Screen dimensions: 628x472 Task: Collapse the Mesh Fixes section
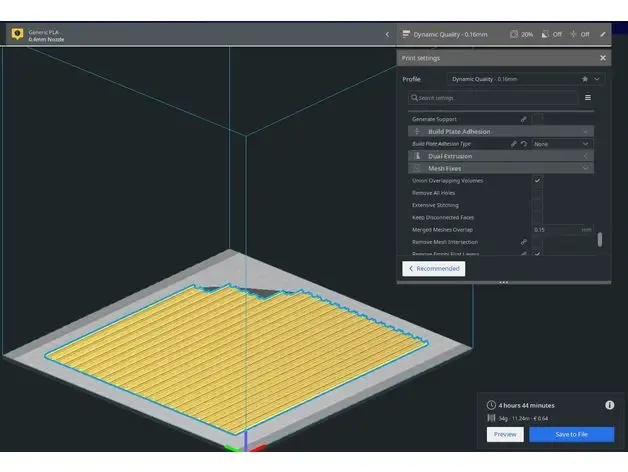tap(501, 168)
